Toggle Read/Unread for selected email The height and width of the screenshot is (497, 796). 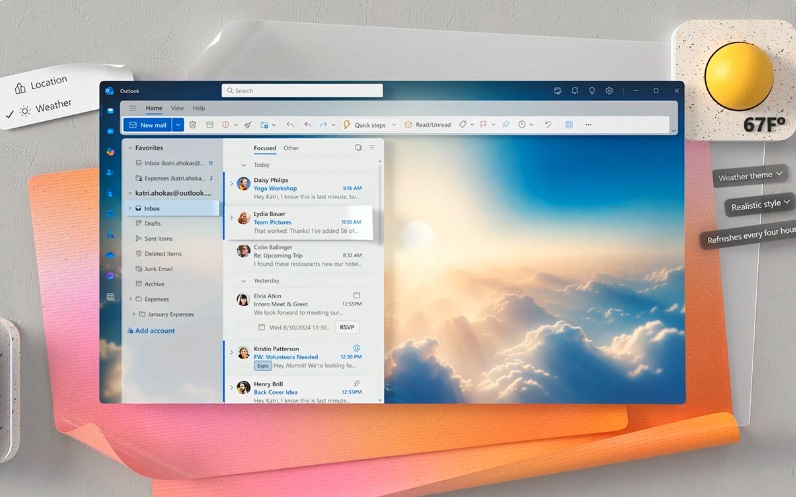(x=428, y=125)
